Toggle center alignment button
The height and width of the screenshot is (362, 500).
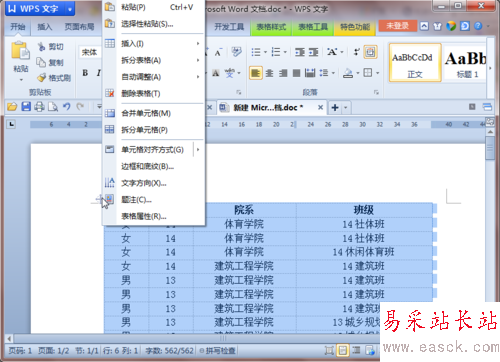pos(269,73)
